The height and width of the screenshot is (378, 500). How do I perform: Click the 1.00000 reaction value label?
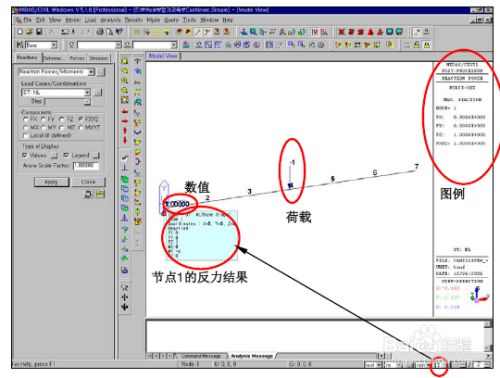pyautogui.click(x=178, y=204)
